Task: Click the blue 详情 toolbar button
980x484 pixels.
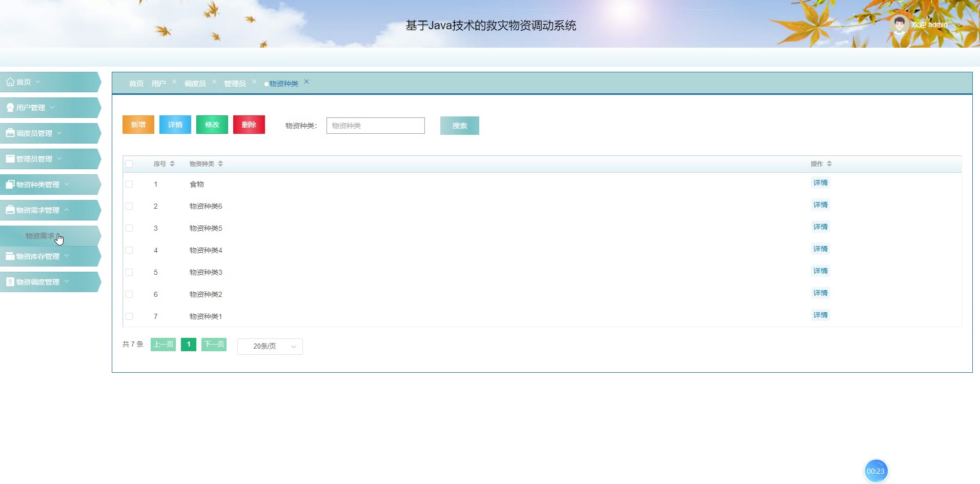Action: pyautogui.click(x=175, y=125)
